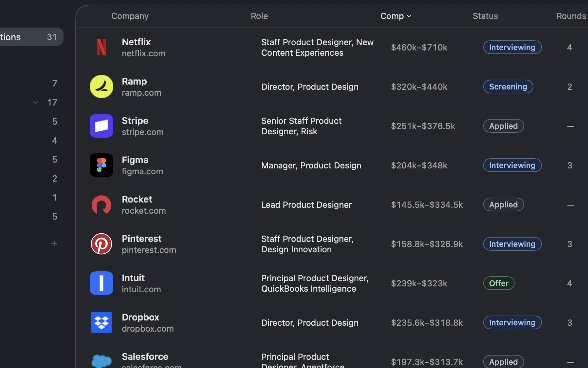Click the $235.6k–$318.8k comp value
The image size is (588, 368).
coord(427,323)
